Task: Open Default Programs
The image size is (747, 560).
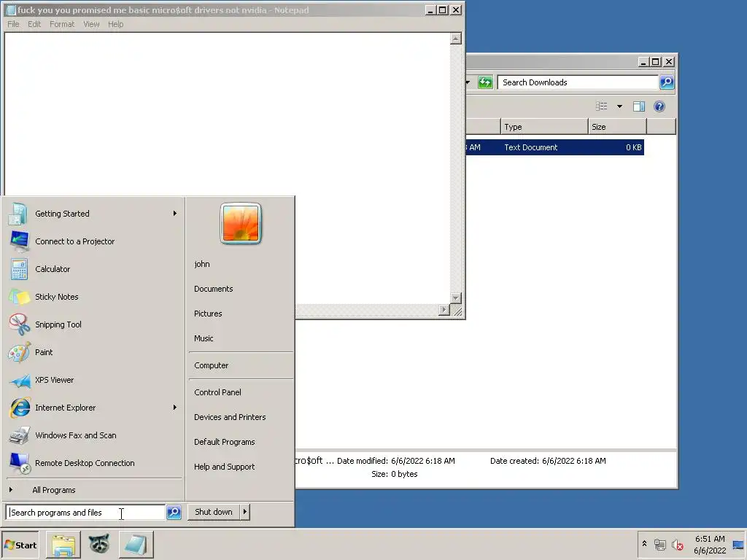Action: click(x=225, y=442)
